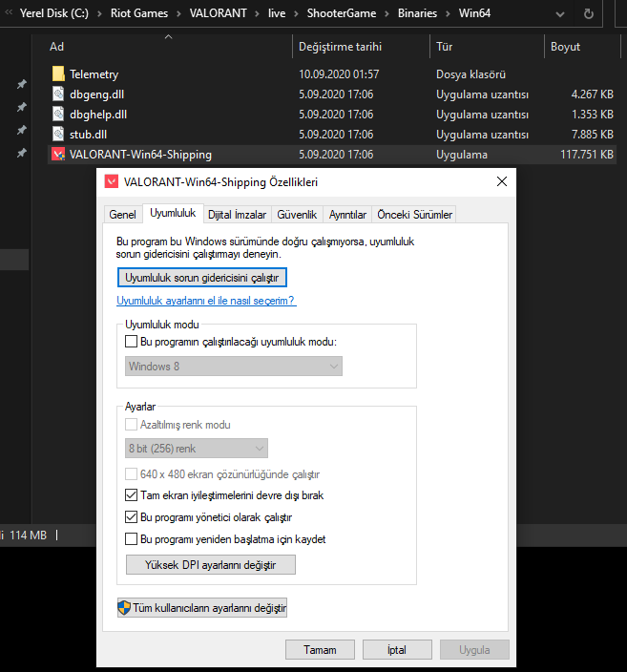Viewport: 627px width, 672px height.
Task: Click the pin icon beside the stub.dll row
Action: click(21, 153)
